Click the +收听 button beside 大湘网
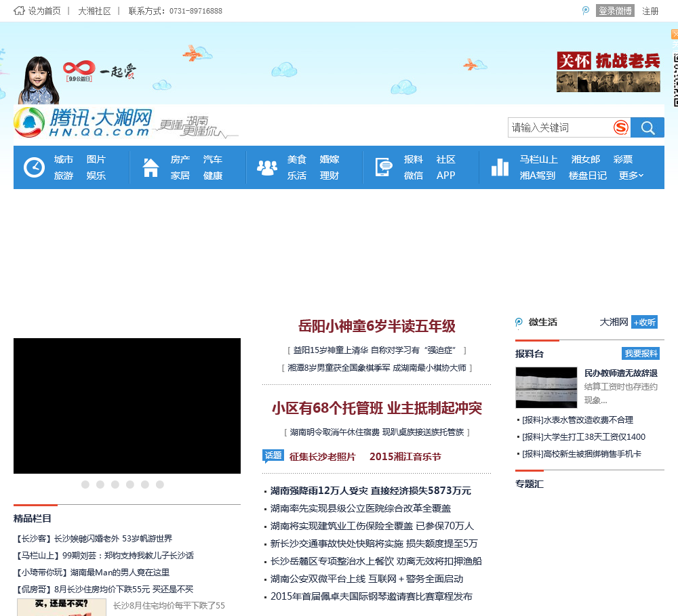Viewport: 678px width, 616px height. pos(644,322)
